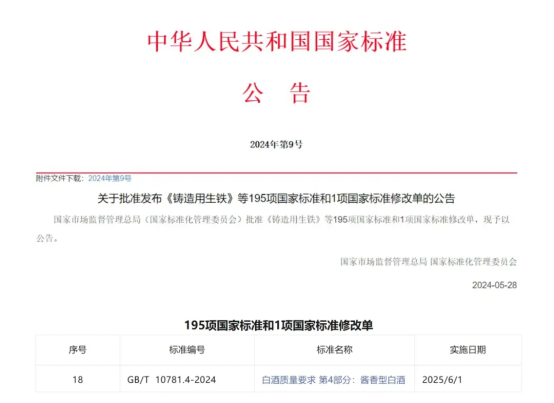
Task: Click the title 关于批准发布《铸造用生铁》等195项国家标准
Action: [x=276, y=199]
